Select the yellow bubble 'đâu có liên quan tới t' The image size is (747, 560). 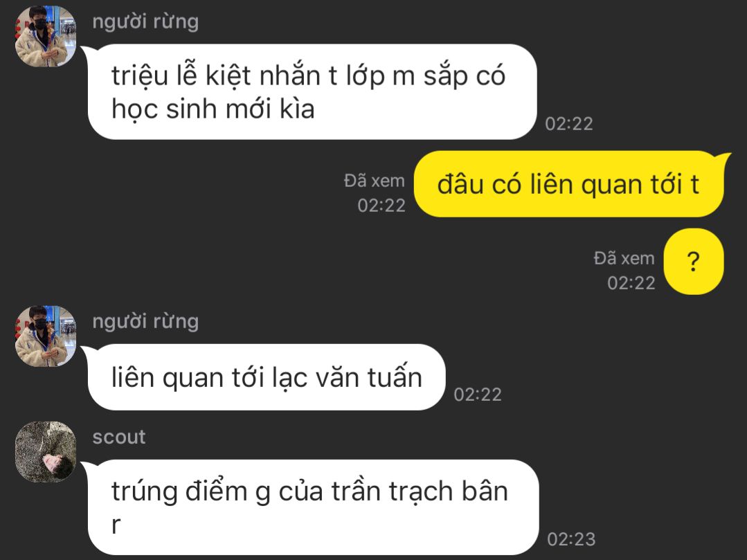(x=569, y=184)
